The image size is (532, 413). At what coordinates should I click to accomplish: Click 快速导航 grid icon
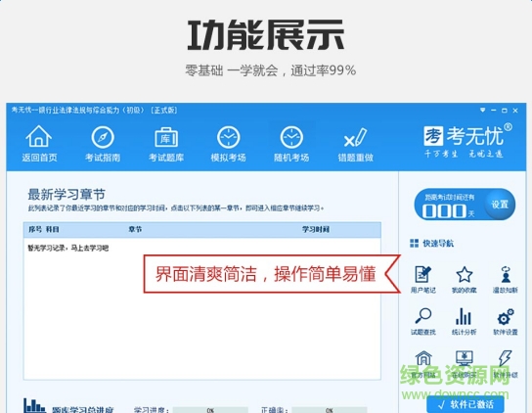pyautogui.click(x=414, y=243)
